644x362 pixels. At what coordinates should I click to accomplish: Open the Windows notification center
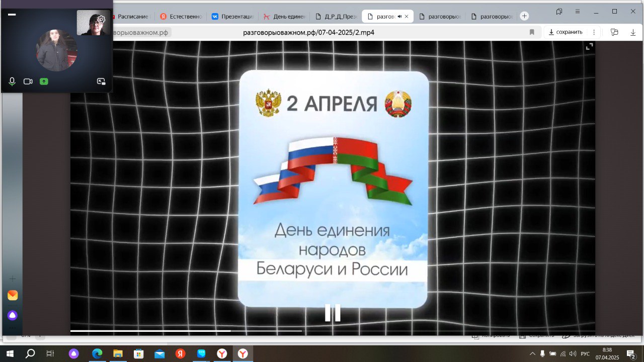(630, 354)
